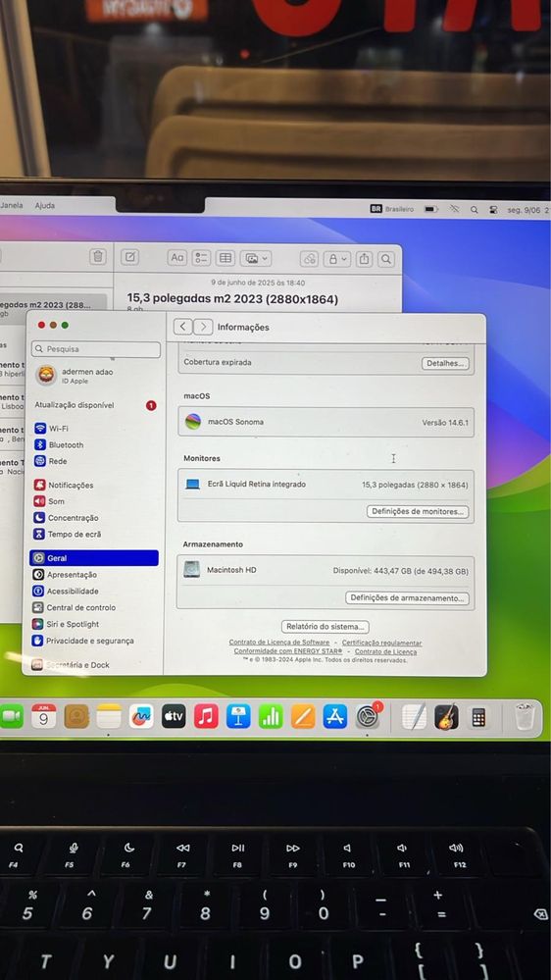
Task: Open Calendar from the Dock
Action: (44, 716)
